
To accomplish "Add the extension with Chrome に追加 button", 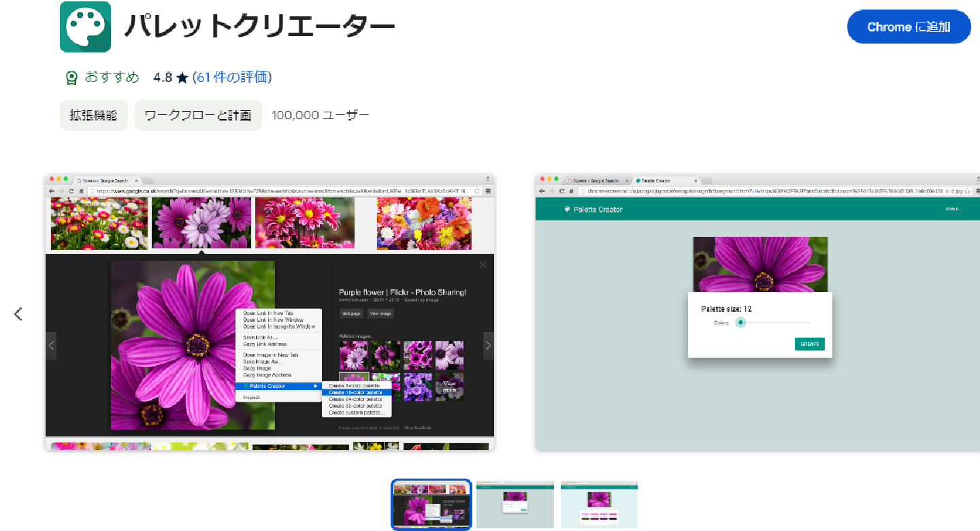I will pyautogui.click(x=909, y=27).
